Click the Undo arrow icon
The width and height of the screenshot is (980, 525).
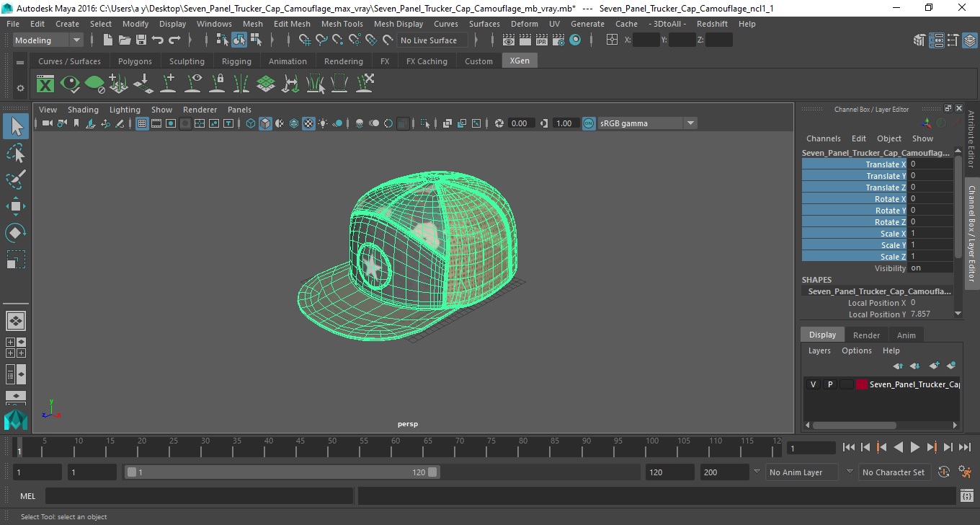(158, 40)
